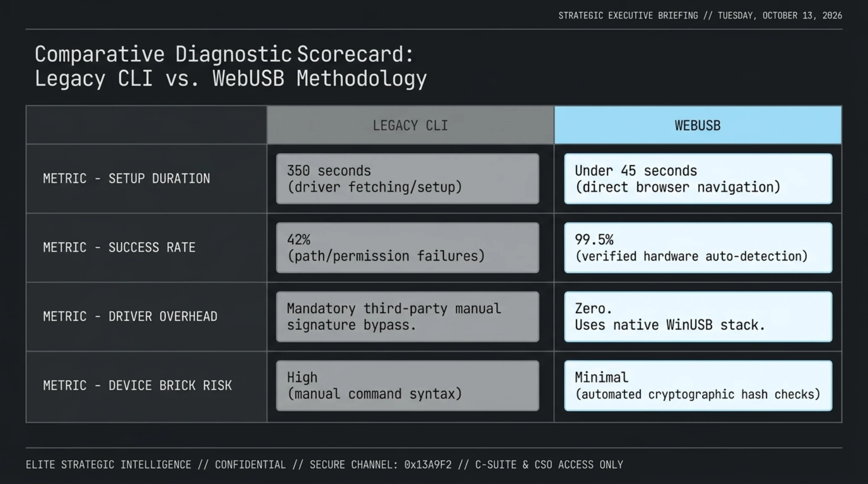Select the 'Under 45 seconds' WebUSB cell
The height and width of the screenshot is (484, 868).
698,179
